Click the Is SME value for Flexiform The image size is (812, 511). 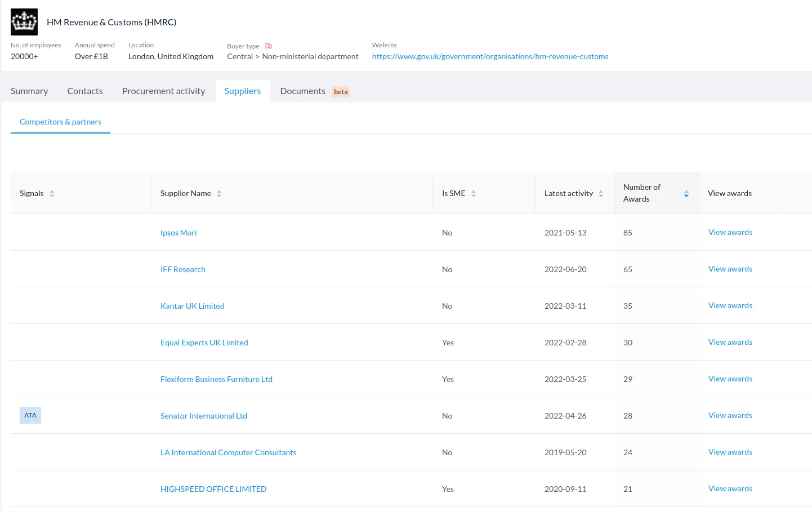point(448,379)
